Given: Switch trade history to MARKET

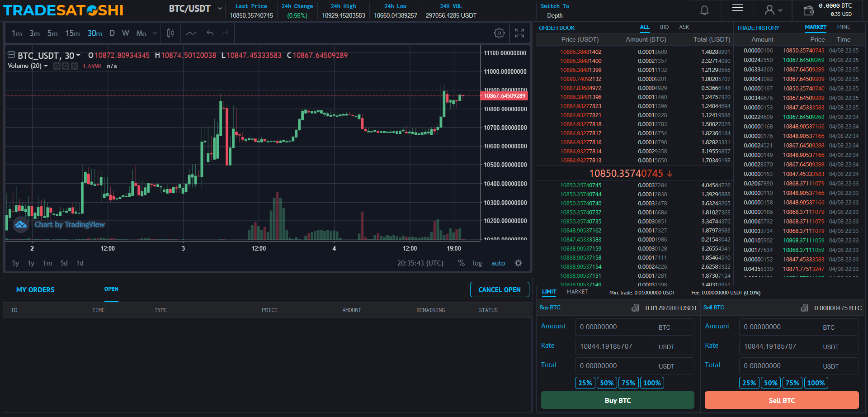Looking at the screenshot, I should tap(816, 27).
